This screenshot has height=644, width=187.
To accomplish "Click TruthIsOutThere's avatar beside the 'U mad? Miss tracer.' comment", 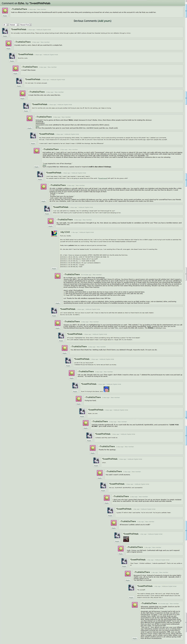I will pos(15,68).
